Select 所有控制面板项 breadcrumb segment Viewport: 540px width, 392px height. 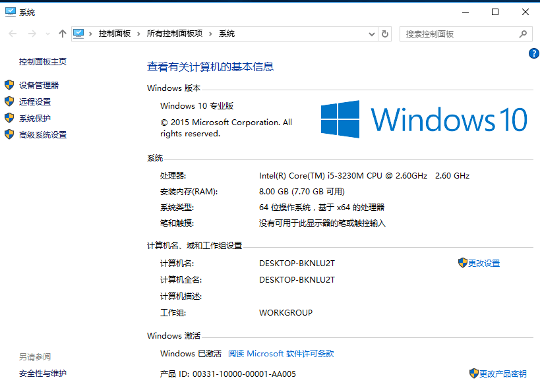(x=175, y=34)
